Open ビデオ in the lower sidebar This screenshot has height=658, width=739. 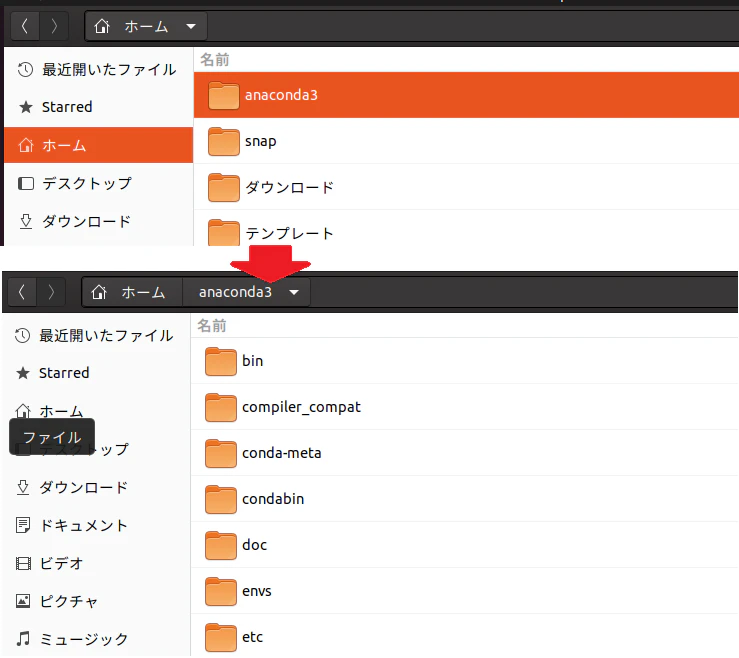[96, 563]
